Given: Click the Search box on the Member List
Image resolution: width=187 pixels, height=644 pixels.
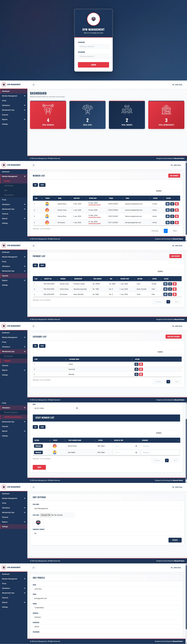Looking at the screenshot, I should pos(171,191).
